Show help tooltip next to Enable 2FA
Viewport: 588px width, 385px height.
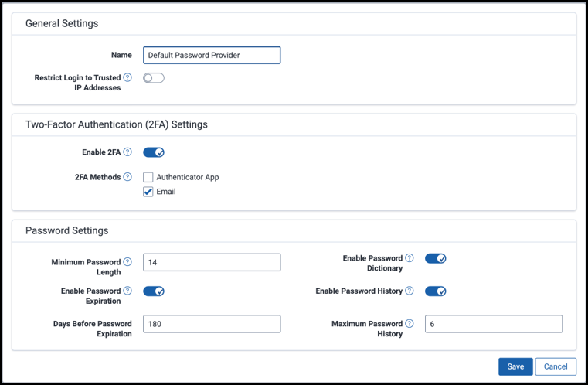point(127,152)
